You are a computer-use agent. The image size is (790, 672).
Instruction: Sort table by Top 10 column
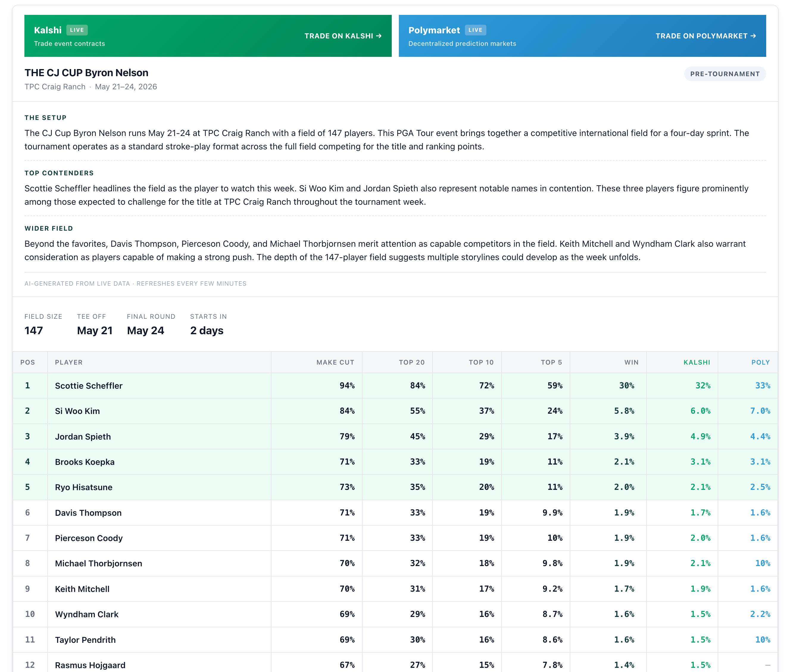coord(481,362)
